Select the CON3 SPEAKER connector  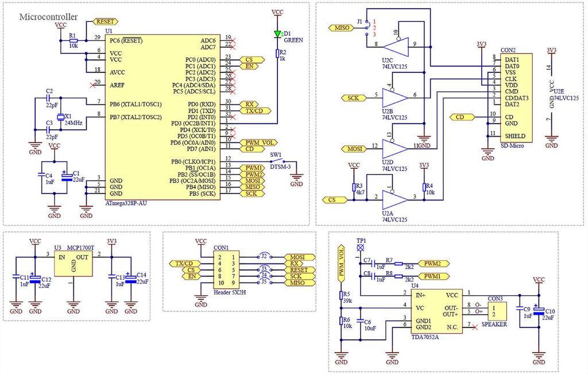coord(497,311)
